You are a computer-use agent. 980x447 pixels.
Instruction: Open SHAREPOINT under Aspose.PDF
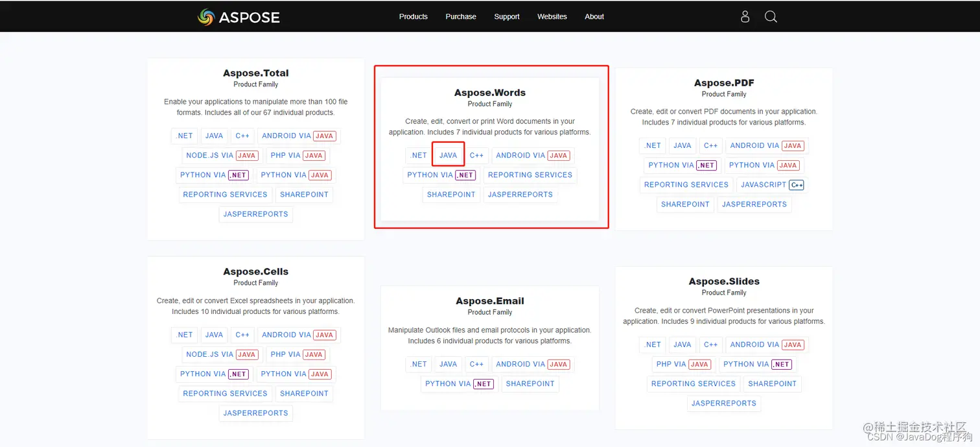click(x=685, y=204)
